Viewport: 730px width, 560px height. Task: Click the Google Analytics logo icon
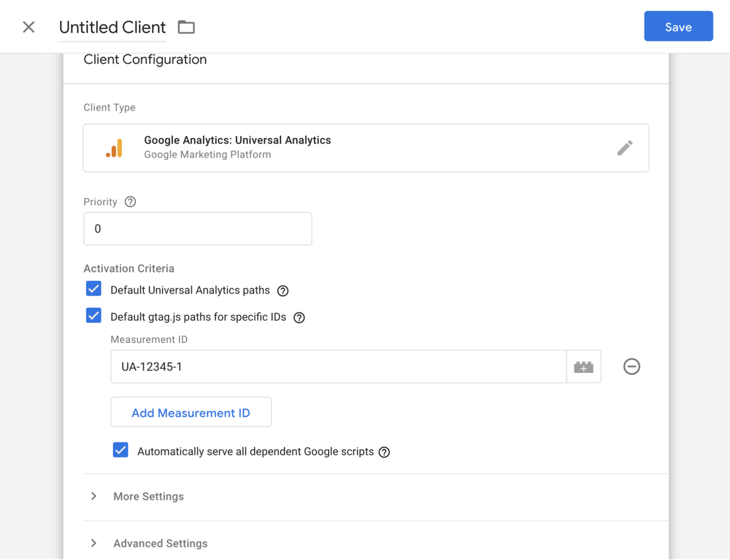coord(114,147)
